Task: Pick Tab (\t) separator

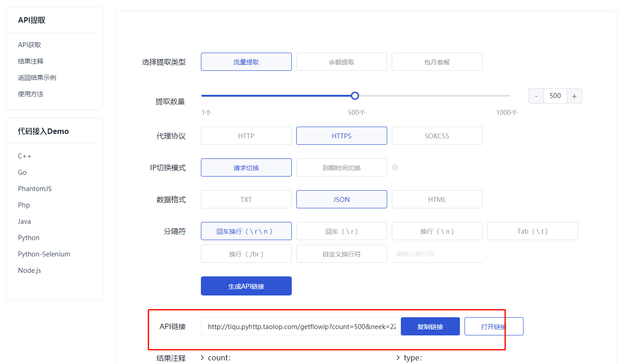Action: tap(533, 231)
